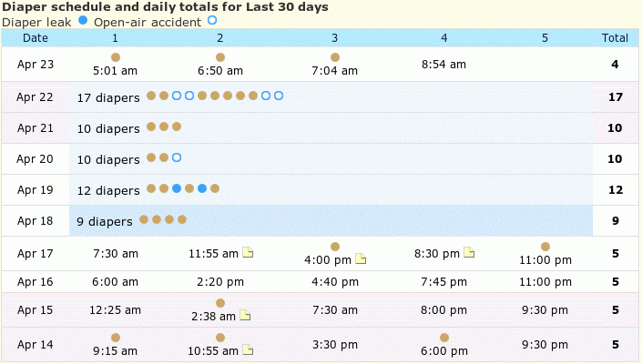The height and width of the screenshot is (364, 642).
Task: Click the 12:25 am entry on Apr 15
Action: point(115,309)
